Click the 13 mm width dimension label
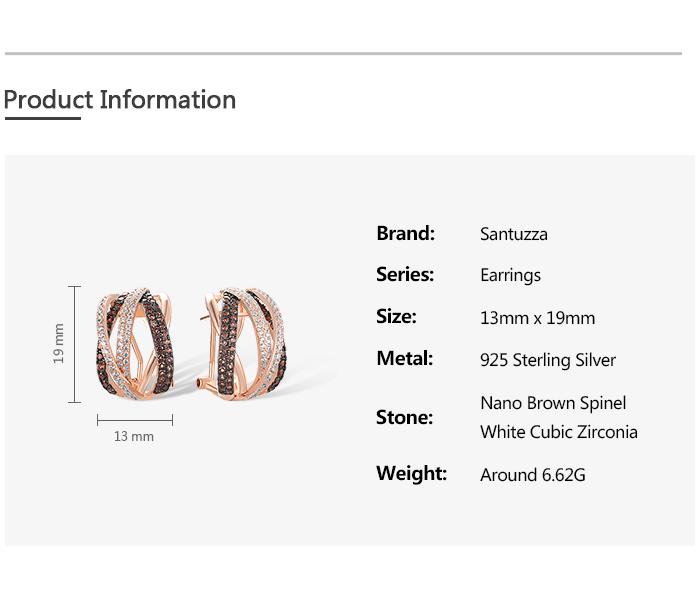The height and width of the screenshot is (596, 700). (x=134, y=437)
